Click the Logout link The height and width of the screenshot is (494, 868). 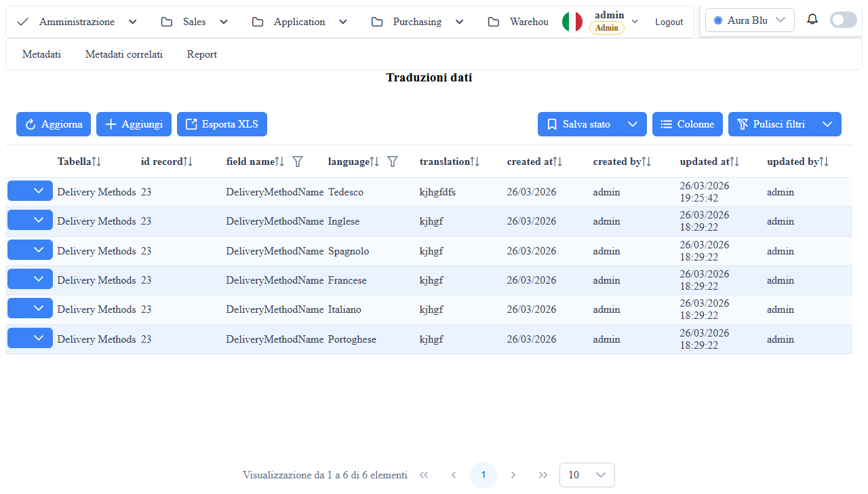click(x=669, y=22)
